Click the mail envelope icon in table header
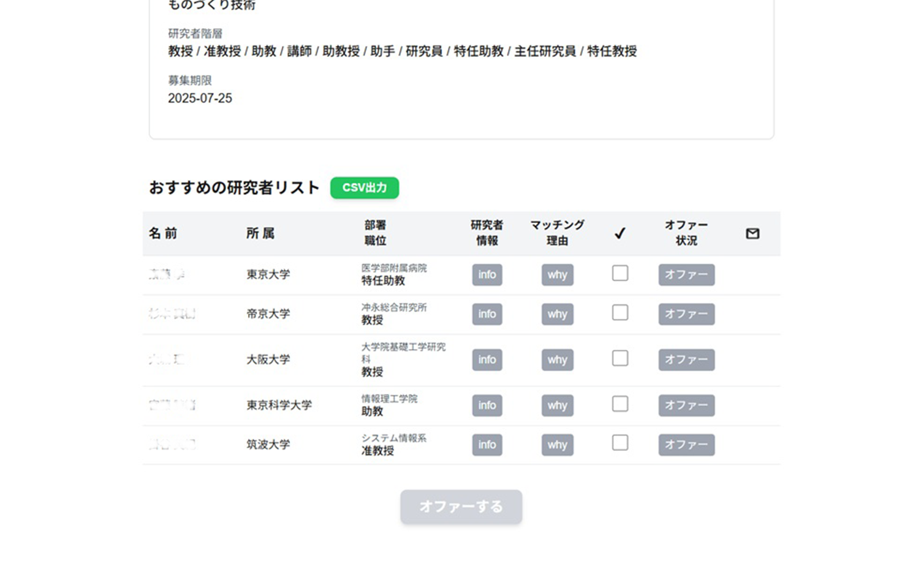Screen dimensions: 924x566 [752, 233]
